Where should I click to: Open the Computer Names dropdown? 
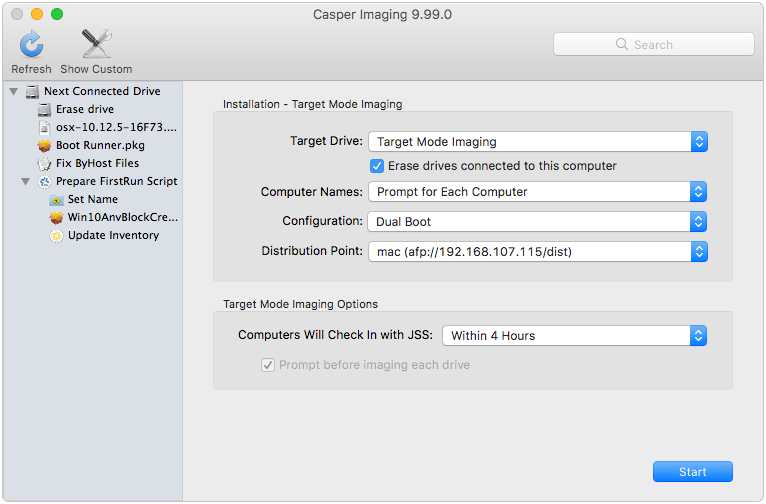tap(537, 191)
